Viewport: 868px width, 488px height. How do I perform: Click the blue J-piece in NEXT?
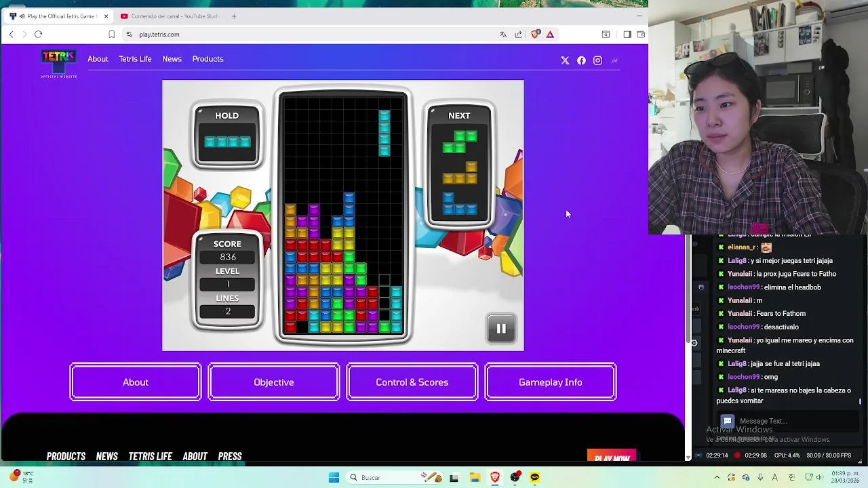tap(460, 203)
